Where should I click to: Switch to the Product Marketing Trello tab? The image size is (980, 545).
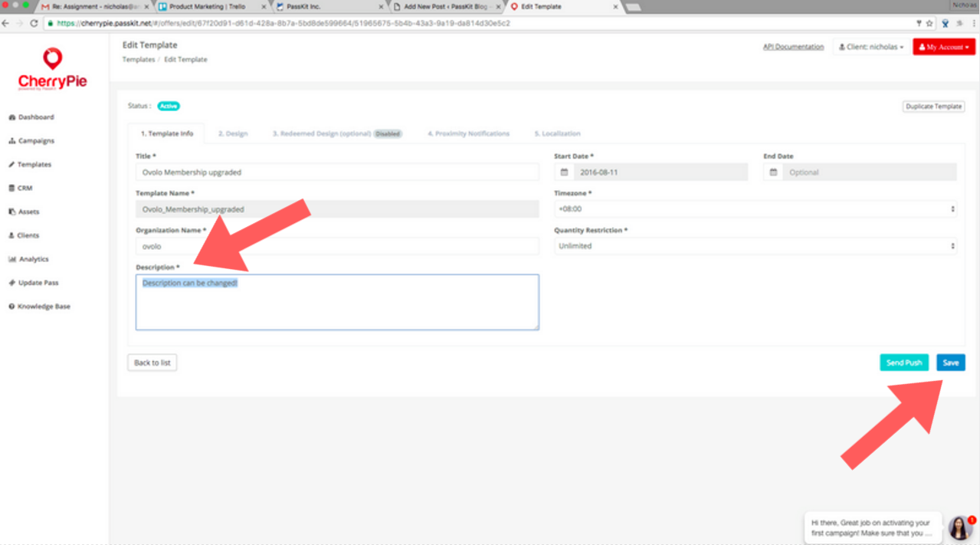click(x=211, y=6)
